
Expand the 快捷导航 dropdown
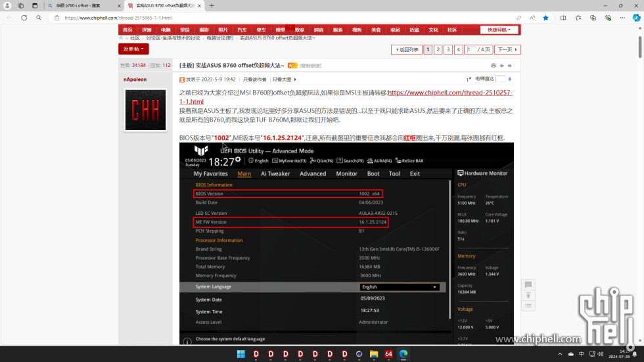click(499, 30)
